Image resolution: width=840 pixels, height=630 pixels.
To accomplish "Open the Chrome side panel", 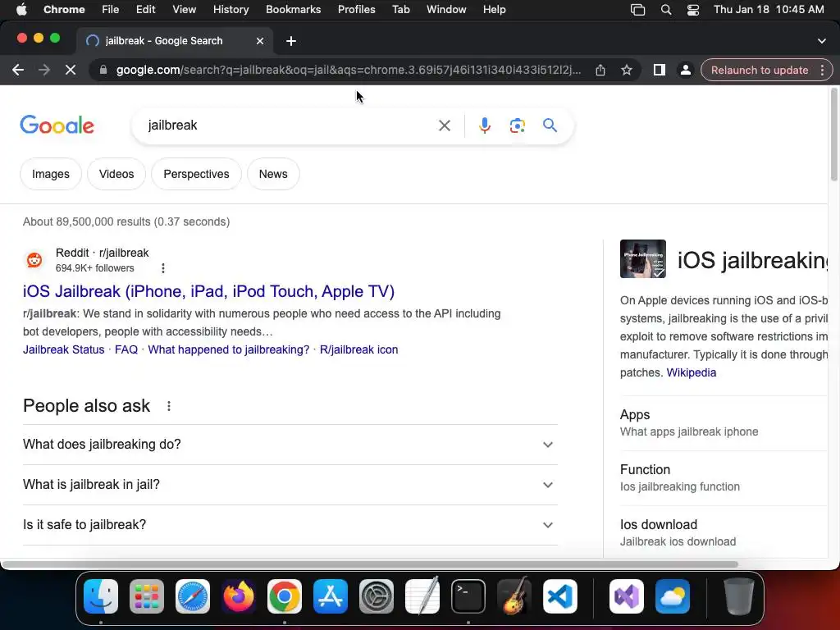I will click(660, 71).
